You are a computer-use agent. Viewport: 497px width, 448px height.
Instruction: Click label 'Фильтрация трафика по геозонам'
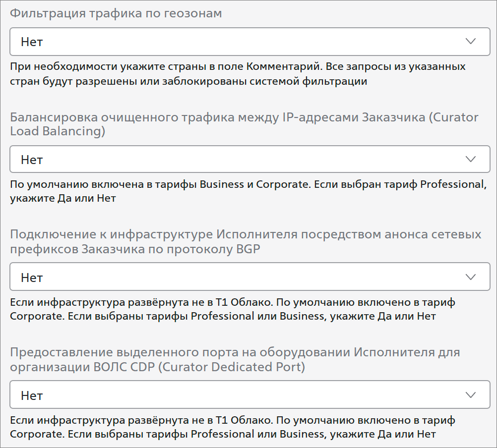point(116,13)
